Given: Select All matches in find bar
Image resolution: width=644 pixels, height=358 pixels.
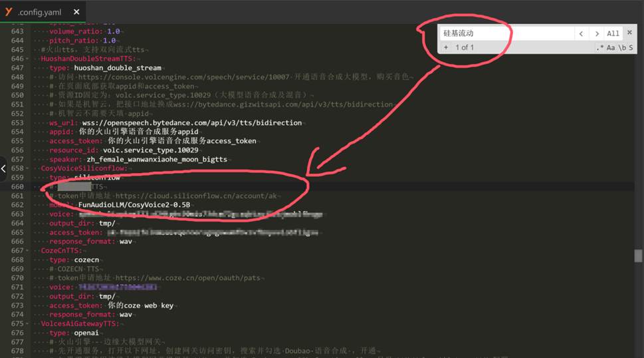Looking at the screenshot, I should coord(613,33).
